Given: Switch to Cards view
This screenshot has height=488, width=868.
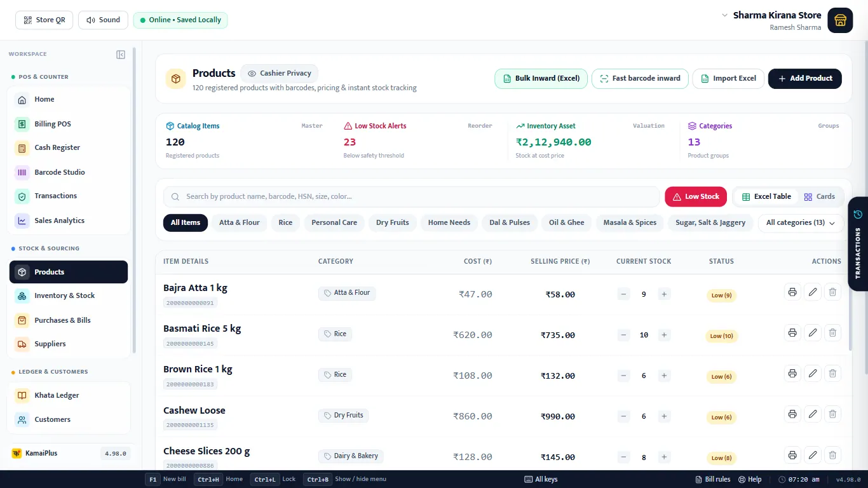Looking at the screenshot, I should tap(820, 197).
